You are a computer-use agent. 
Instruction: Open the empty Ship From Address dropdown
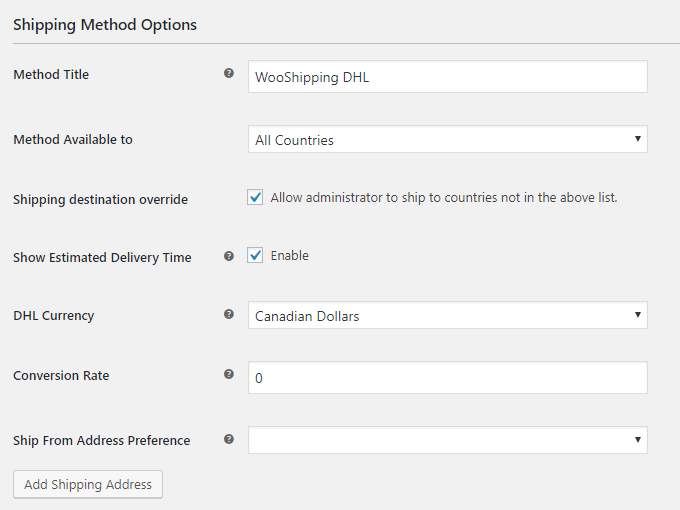point(447,440)
